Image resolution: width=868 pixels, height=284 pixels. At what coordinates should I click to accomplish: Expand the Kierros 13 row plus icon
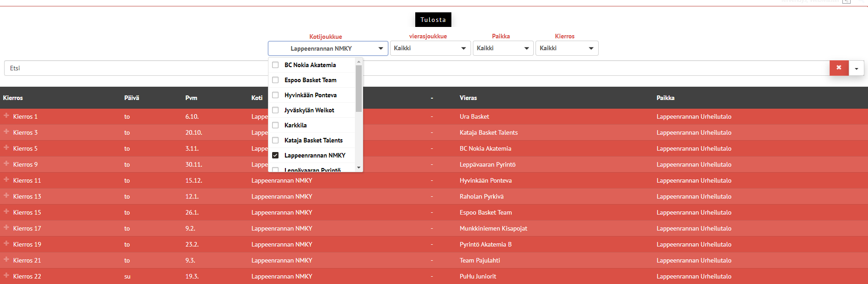tap(6, 196)
